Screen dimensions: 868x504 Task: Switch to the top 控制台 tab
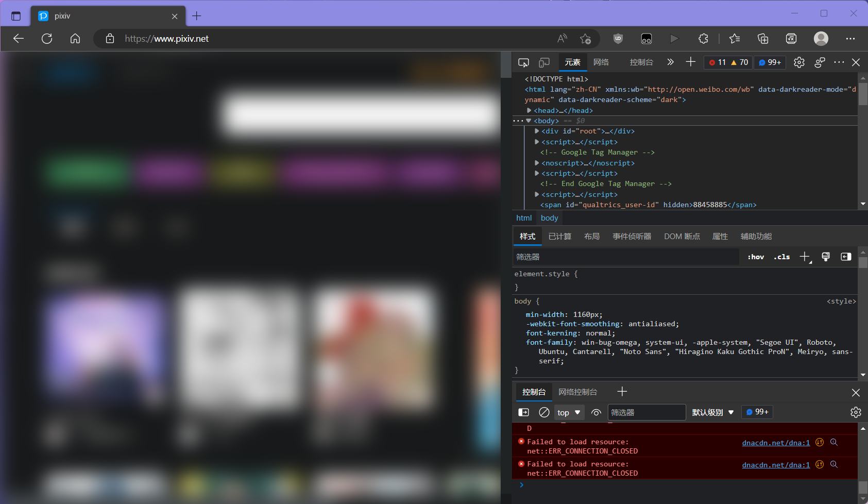[x=641, y=62]
